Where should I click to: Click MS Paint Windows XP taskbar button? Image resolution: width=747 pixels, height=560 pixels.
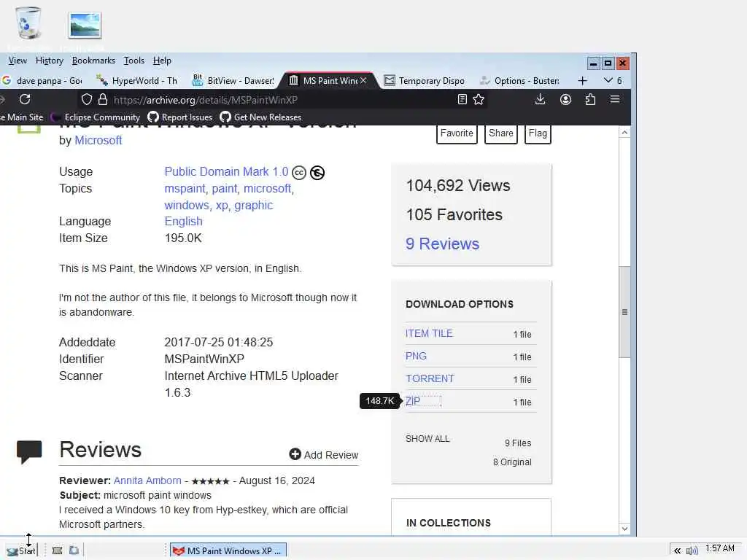(228, 551)
